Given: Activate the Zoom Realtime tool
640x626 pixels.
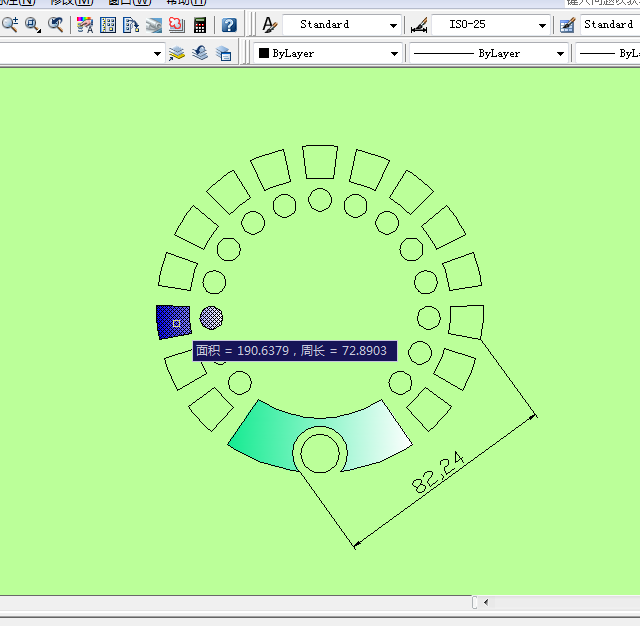Looking at the screenshot, I should (11, 25).
